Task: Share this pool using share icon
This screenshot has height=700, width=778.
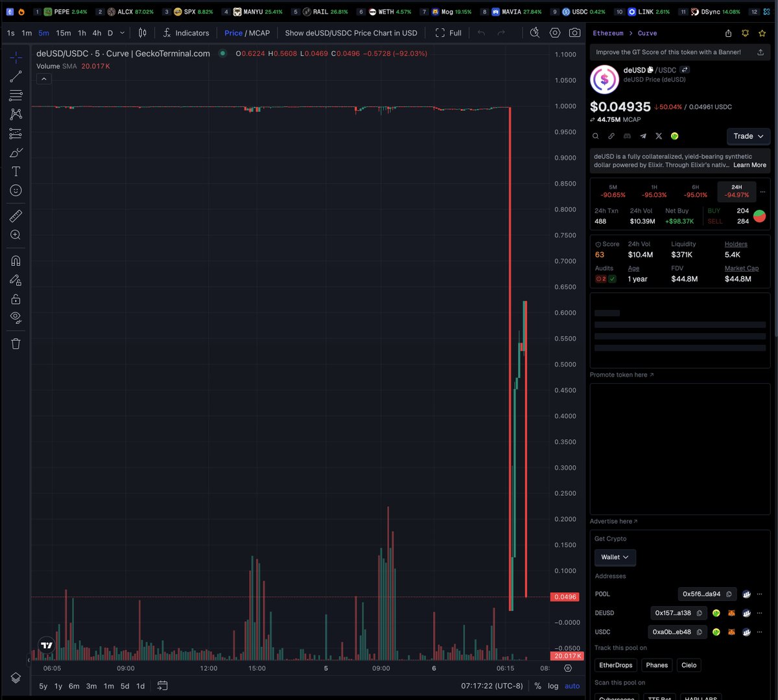Action: (729, 33)
